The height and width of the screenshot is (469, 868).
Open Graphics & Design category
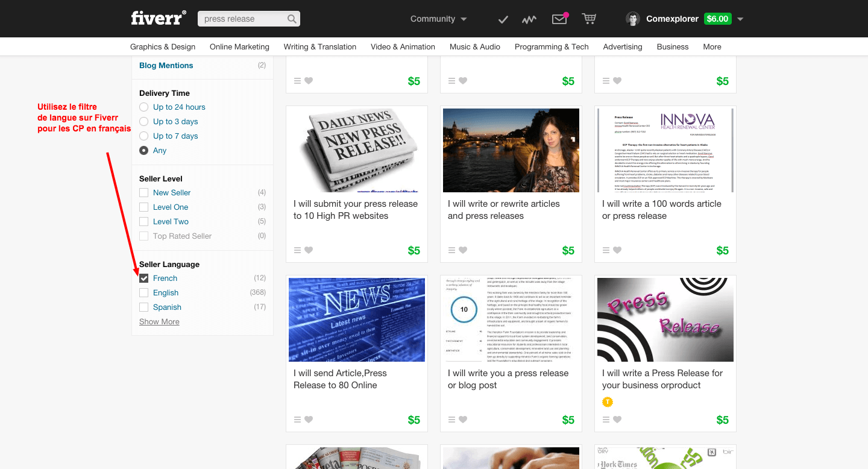click(163, 46)
